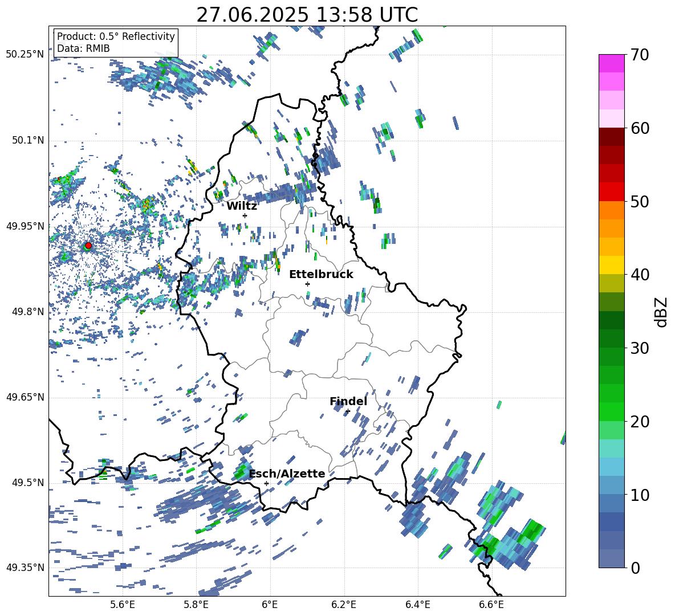Click the colorbar tick label 60
This screenshot has height=616, width=675.
tap(640, 128)
